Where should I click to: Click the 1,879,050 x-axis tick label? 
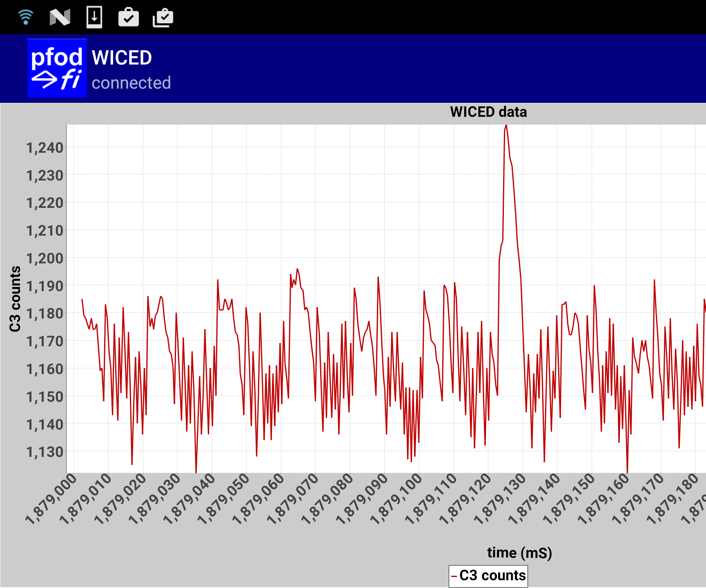[224, 499]
